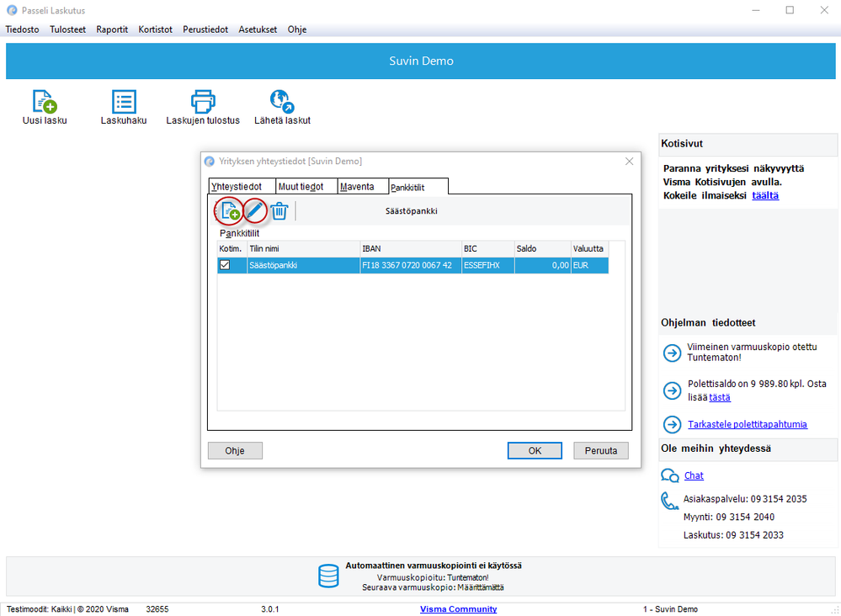Click the 0,00 balance cell
Viewport: 841px width, 616px height.
[542, 265]
